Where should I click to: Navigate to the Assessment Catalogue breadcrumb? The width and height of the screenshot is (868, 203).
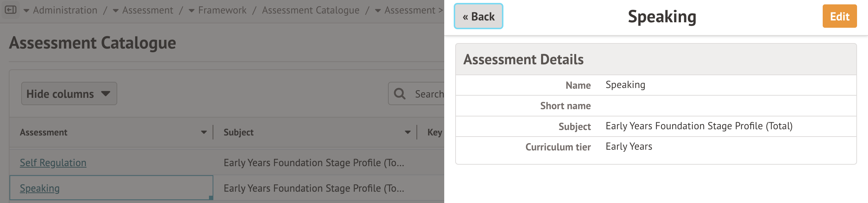pos(311,10)
